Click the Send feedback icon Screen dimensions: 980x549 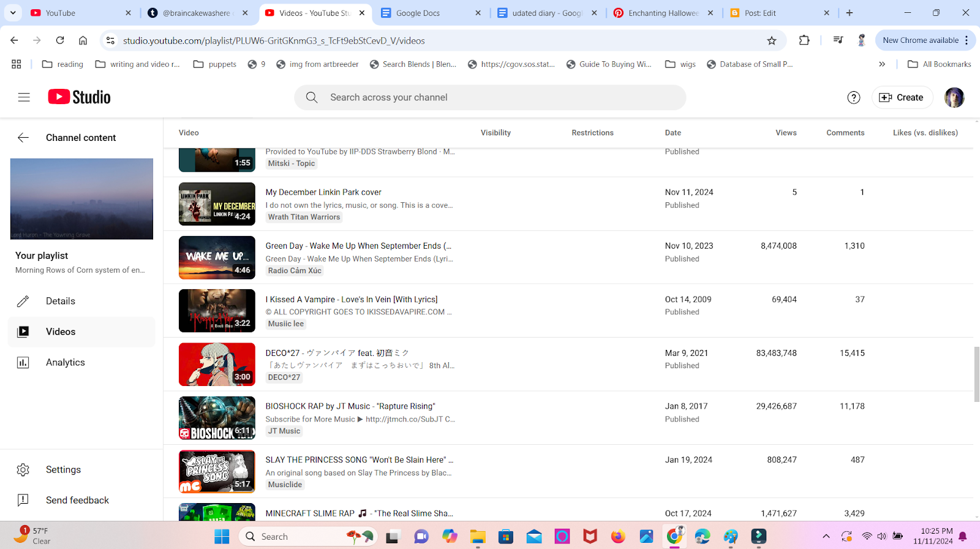tap(23, 501)
